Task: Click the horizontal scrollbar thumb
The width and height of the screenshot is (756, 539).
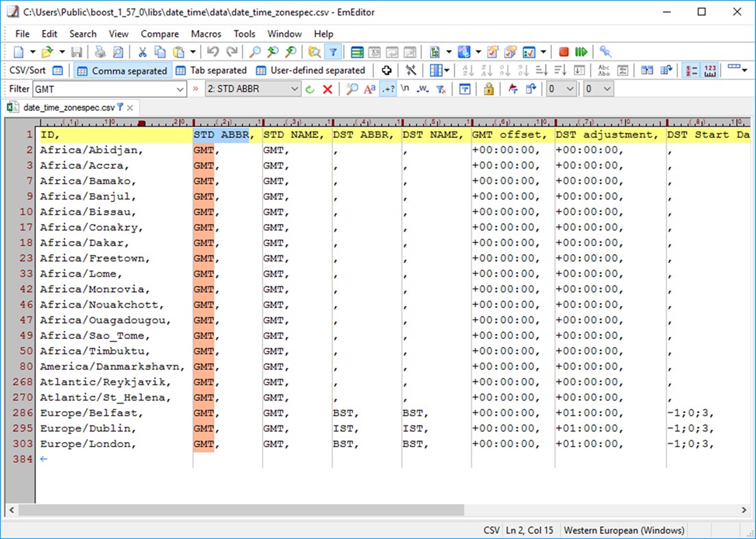Action: click(241, 510)
